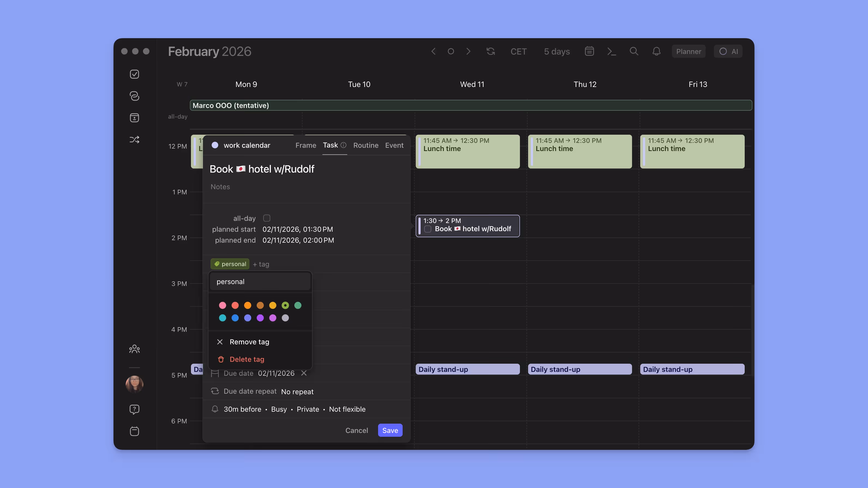The width and height of the screenshot is (868, 488).
Task: Toggle the AI assistant switch
Action: click(728, 51)
